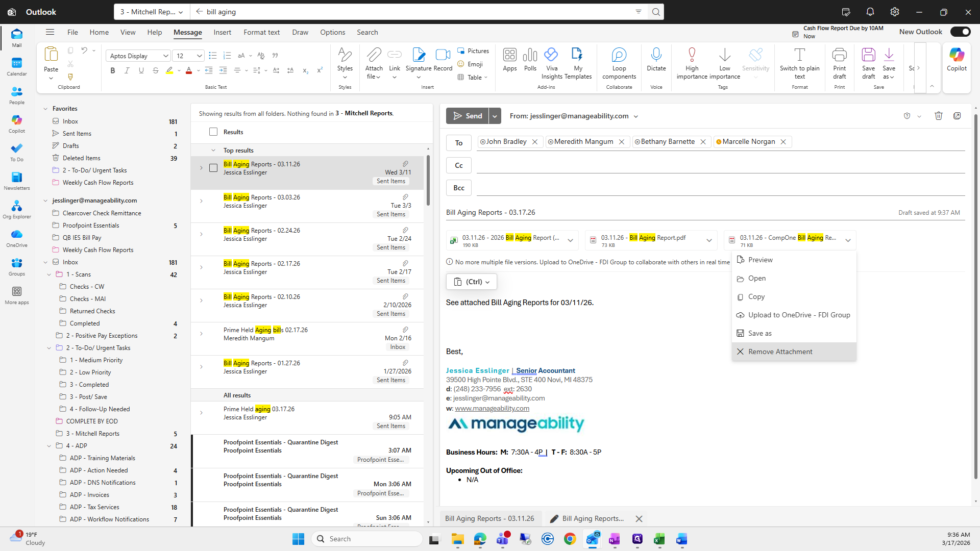Collapse the Top results section

[213, 151]
